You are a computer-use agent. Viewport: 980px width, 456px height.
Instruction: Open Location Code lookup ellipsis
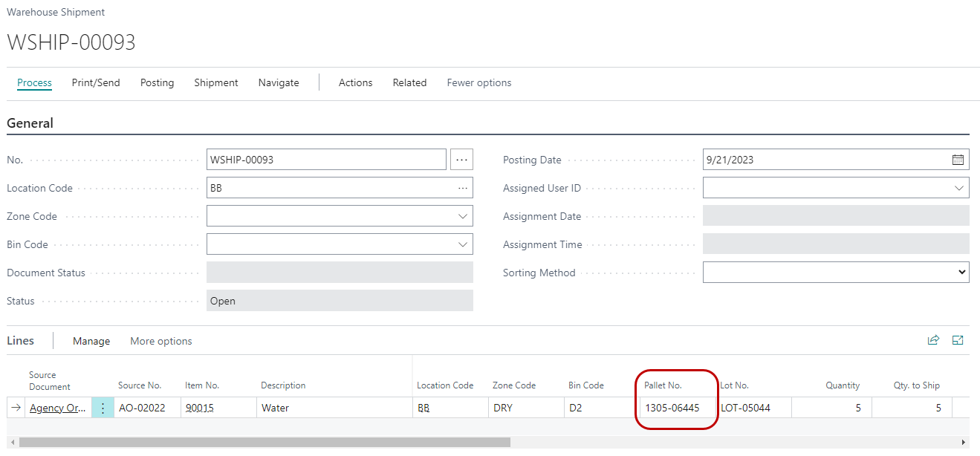point(463,188)
